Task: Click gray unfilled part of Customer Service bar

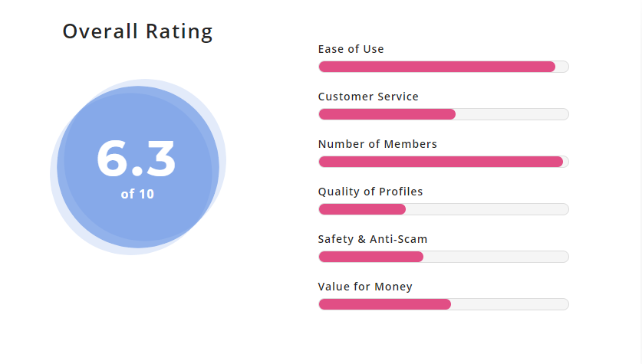Action: (x=512, y=114)
